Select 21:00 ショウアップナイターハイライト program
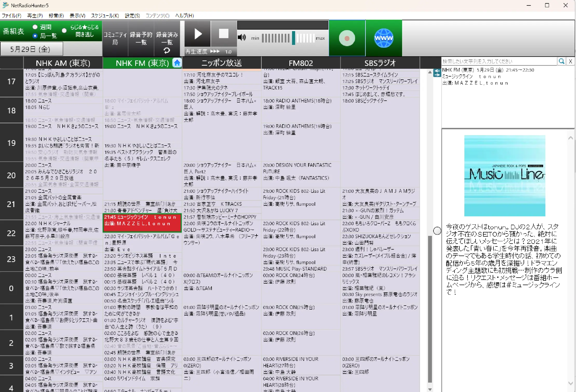Image resolution: width=576 pixels, height=392 pixels. [x=222, y=194]
